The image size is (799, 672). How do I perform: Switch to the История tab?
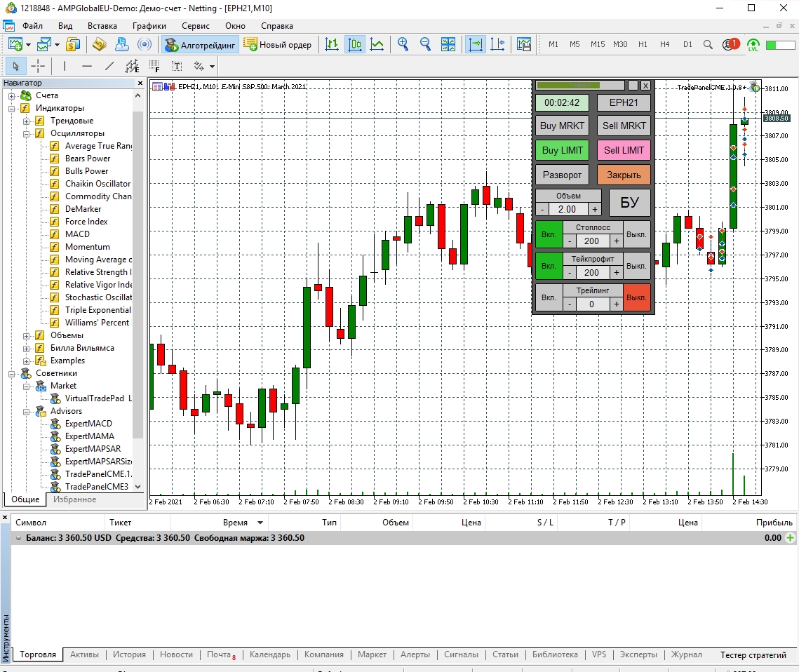(130, 654)
